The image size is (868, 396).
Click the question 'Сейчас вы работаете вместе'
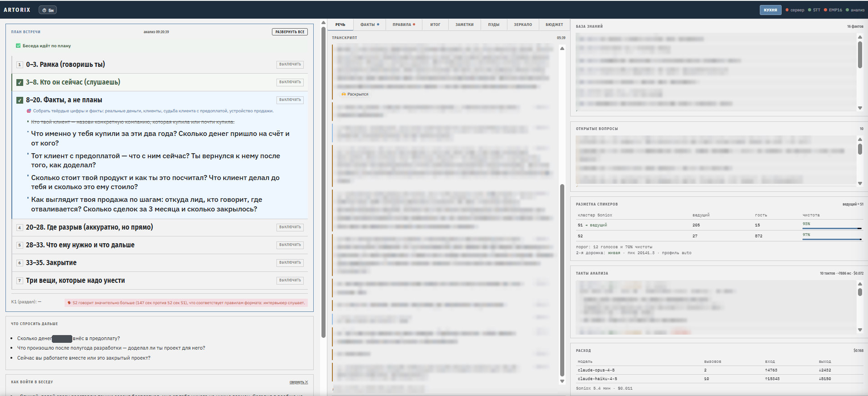point(84,358)
